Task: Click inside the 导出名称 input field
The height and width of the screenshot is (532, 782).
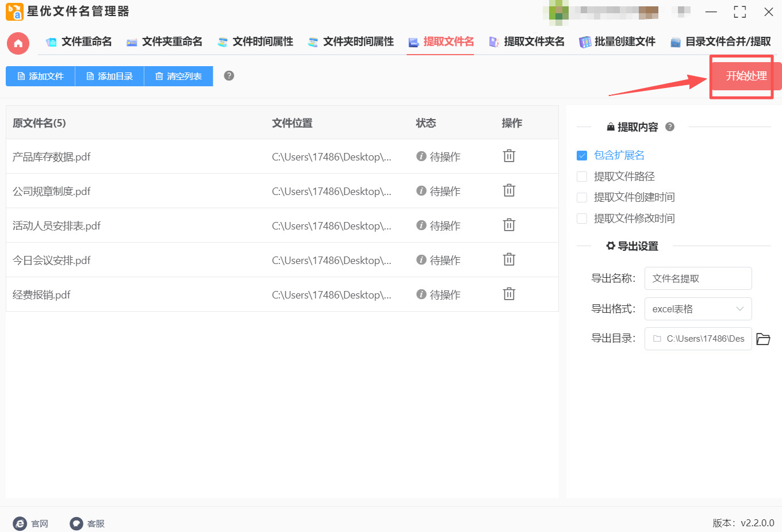Action: coord(698,278)
